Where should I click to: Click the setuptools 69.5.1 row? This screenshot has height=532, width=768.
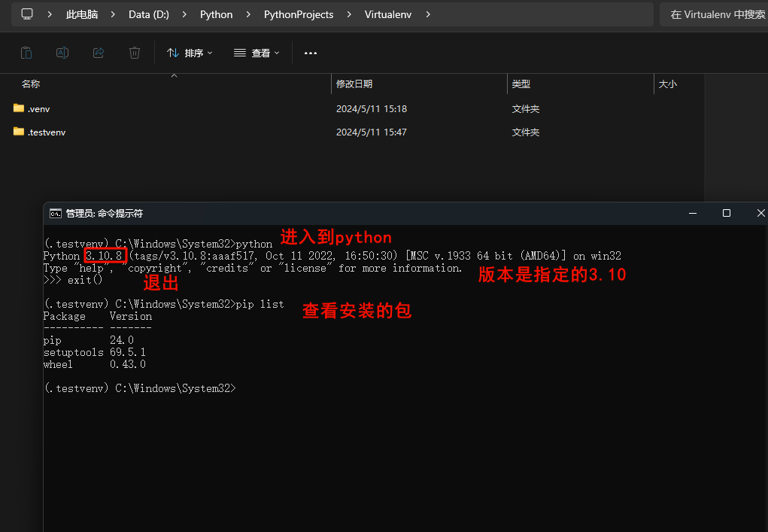click(x=95, y=352)
